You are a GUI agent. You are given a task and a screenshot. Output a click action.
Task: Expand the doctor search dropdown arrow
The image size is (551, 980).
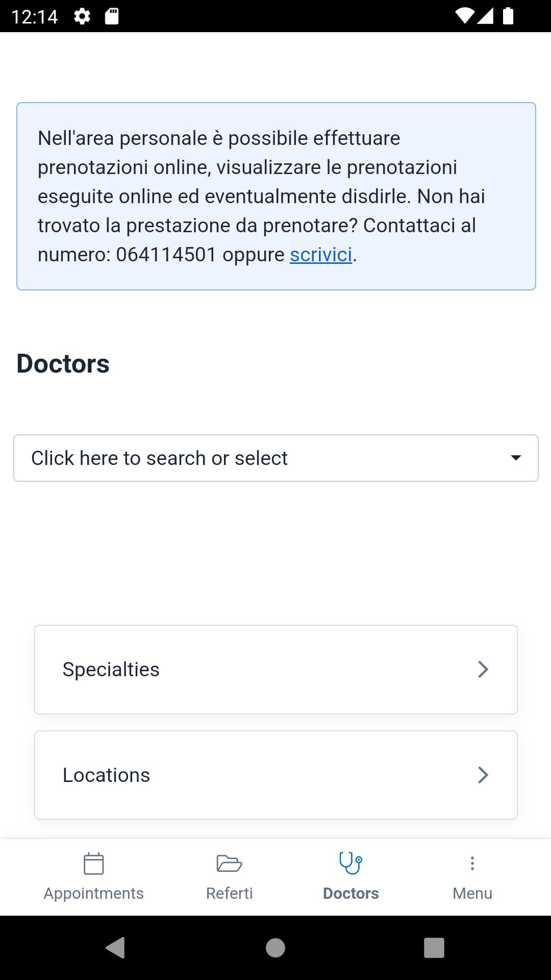(x=516, y=458)
